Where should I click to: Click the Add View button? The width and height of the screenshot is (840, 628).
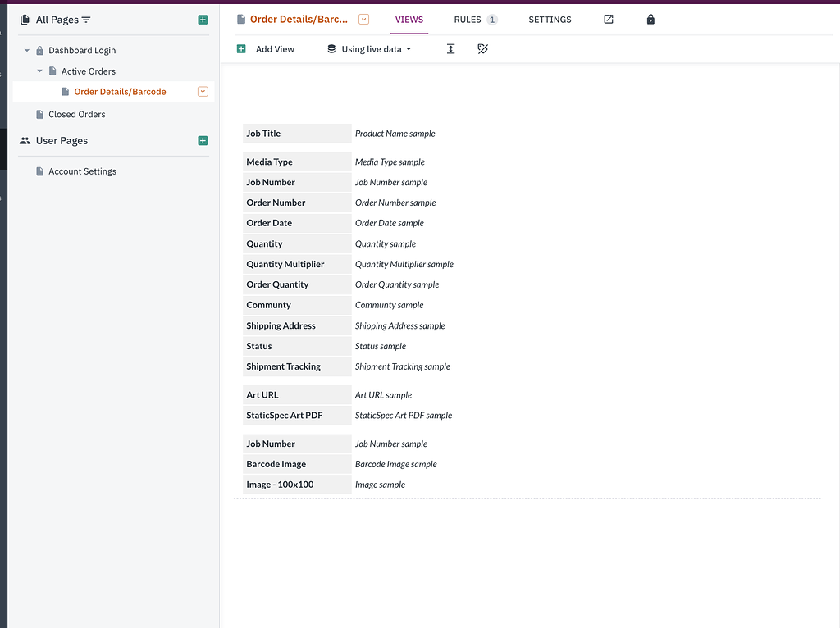266,49
